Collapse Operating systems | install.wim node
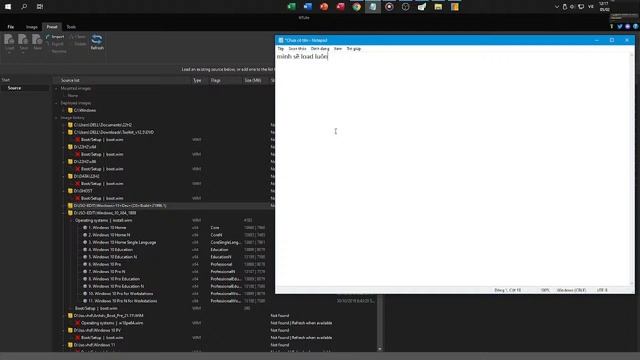This screenshot has width=640, height=360. pos(70,220)
